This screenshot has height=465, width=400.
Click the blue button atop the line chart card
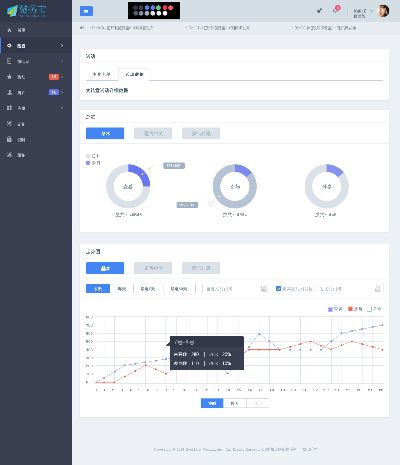105,268
